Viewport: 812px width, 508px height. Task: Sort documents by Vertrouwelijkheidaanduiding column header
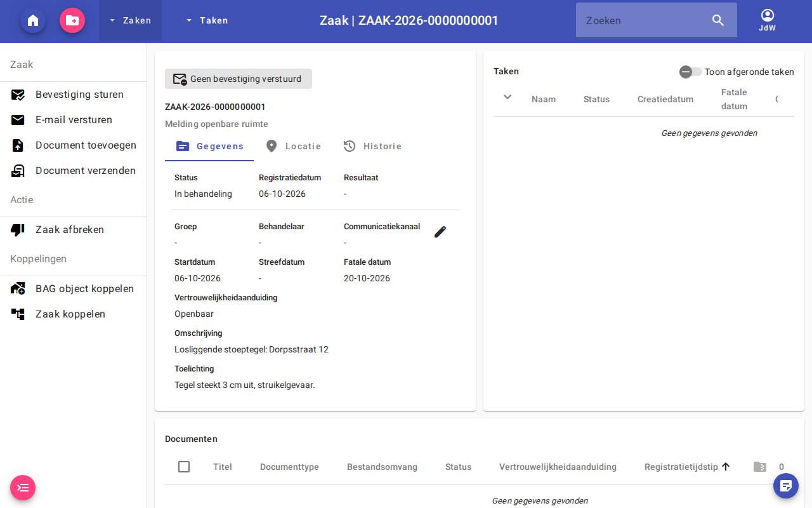pyautogui.click(x=558, y=467)
